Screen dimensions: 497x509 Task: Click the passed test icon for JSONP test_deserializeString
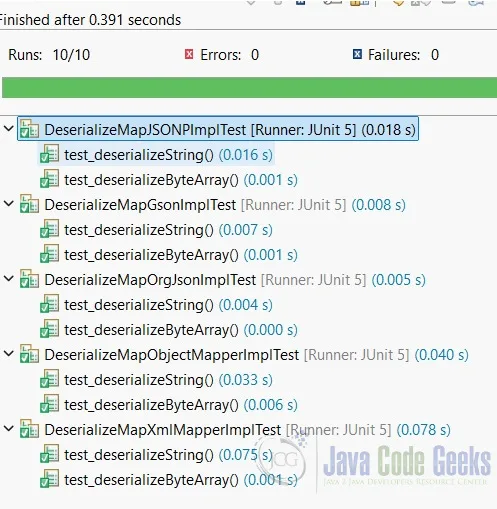(49, 154)
